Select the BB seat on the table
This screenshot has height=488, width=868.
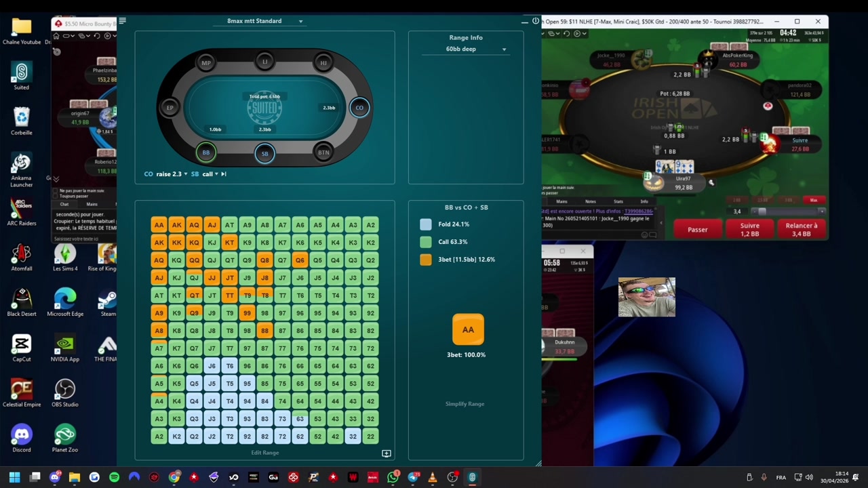(x=206, y=153)
